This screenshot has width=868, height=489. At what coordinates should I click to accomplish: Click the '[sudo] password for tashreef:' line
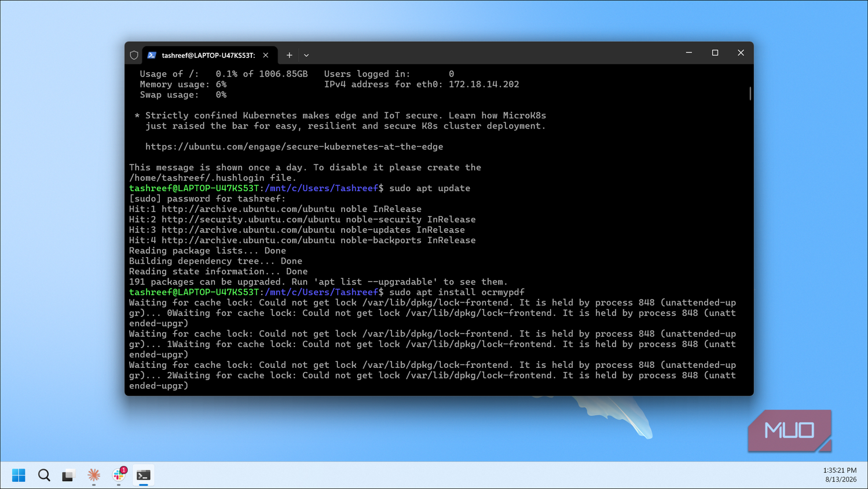207,199
